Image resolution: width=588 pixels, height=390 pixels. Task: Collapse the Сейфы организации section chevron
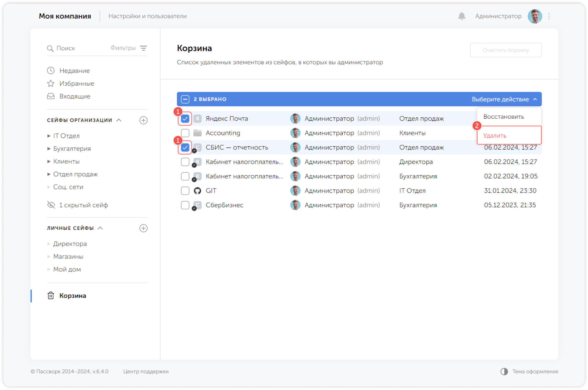pos(119,120)
